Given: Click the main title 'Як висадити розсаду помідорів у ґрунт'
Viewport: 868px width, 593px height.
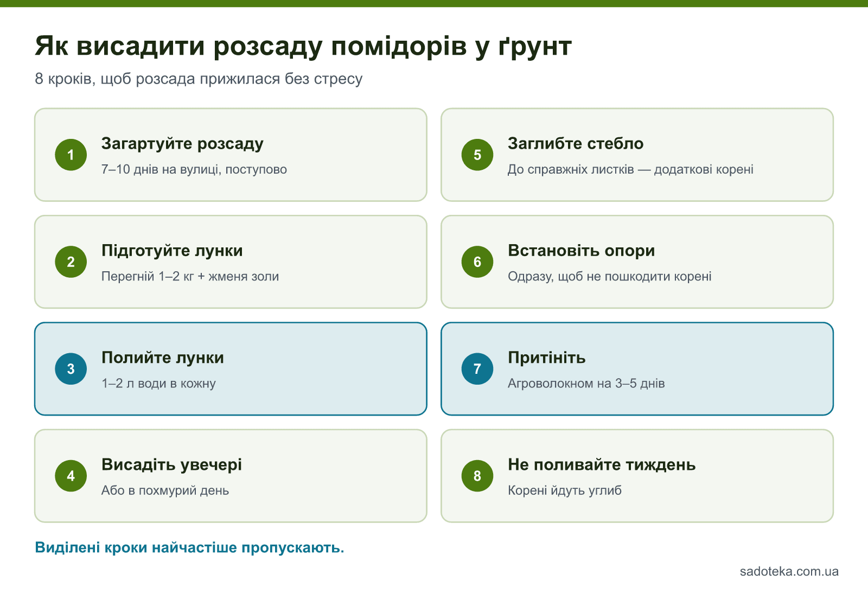Looking at the screenshot, I should tap(303, 46).
